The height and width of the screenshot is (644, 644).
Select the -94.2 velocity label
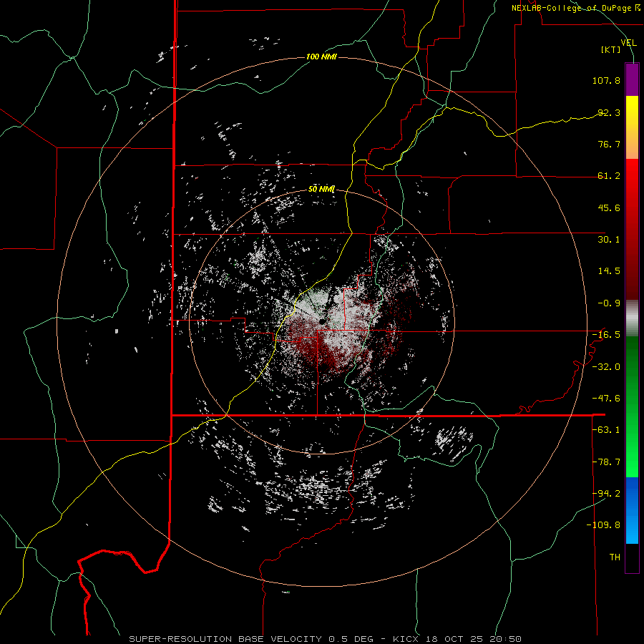pos(606,494)
